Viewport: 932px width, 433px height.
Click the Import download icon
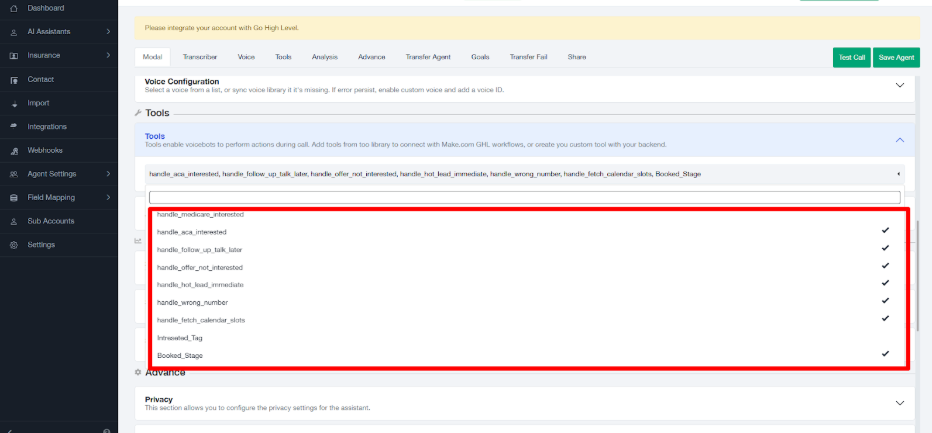click(14, 103)
